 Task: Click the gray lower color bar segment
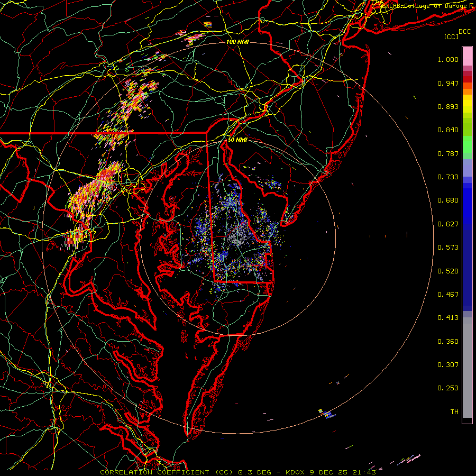pyautogui.click(x=467, y=368)
